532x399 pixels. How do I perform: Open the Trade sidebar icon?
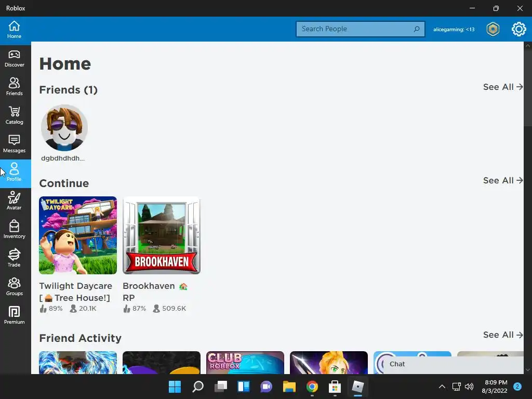(x=14, y=258)
